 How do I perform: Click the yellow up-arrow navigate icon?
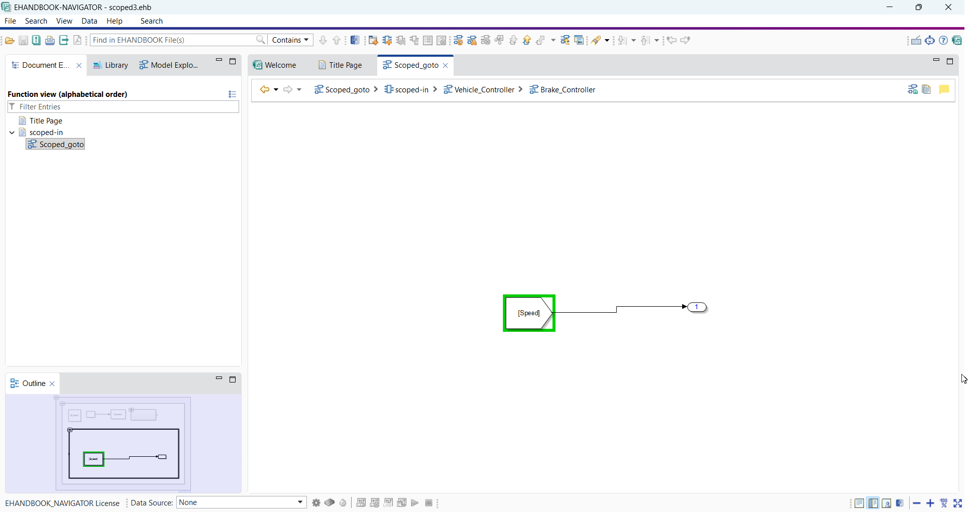coord(527,40)
